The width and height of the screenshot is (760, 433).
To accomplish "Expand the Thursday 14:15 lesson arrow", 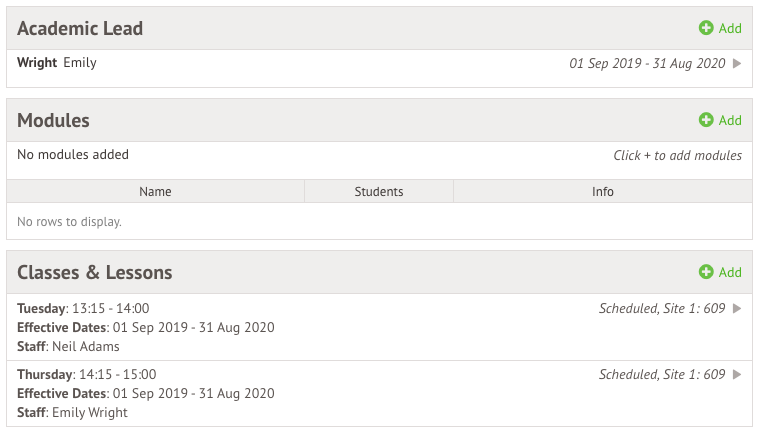I will point(737,374).
